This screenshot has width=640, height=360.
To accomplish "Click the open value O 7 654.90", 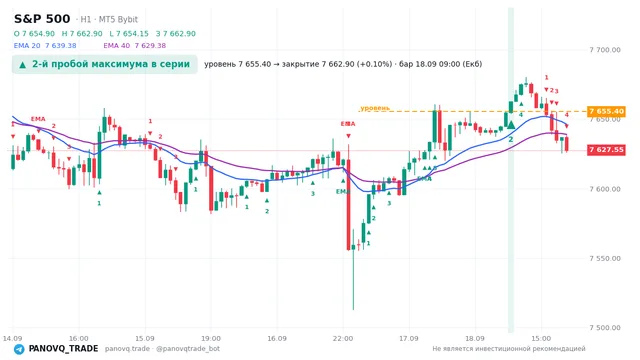I will [x=34, y=33].
